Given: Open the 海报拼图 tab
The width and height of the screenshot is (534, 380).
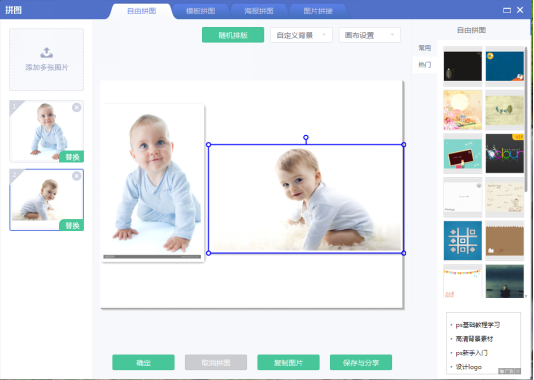Looking at the screenshot, I should (259, 11).
